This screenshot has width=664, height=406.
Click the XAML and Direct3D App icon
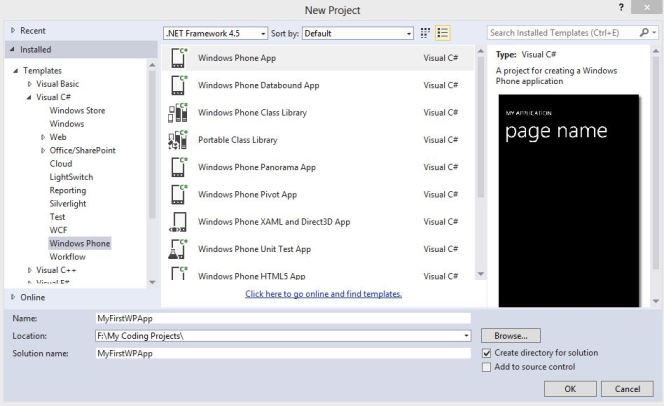click(178, 222)
